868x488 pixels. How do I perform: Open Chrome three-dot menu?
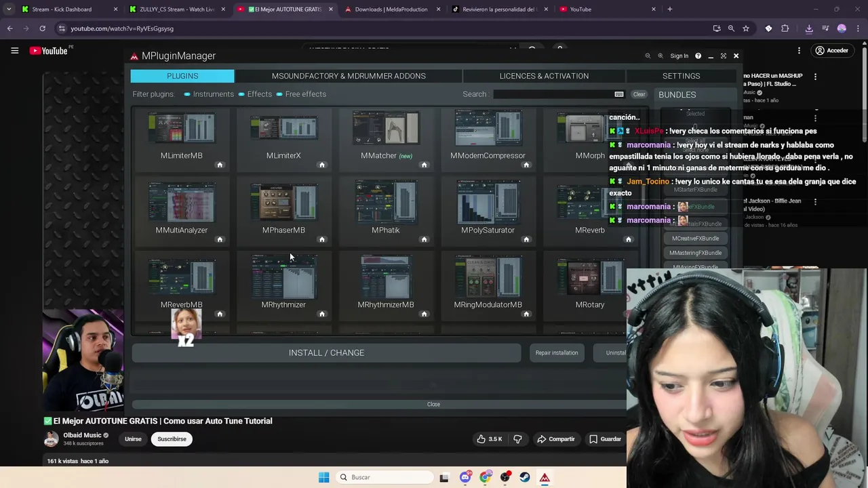857,28
